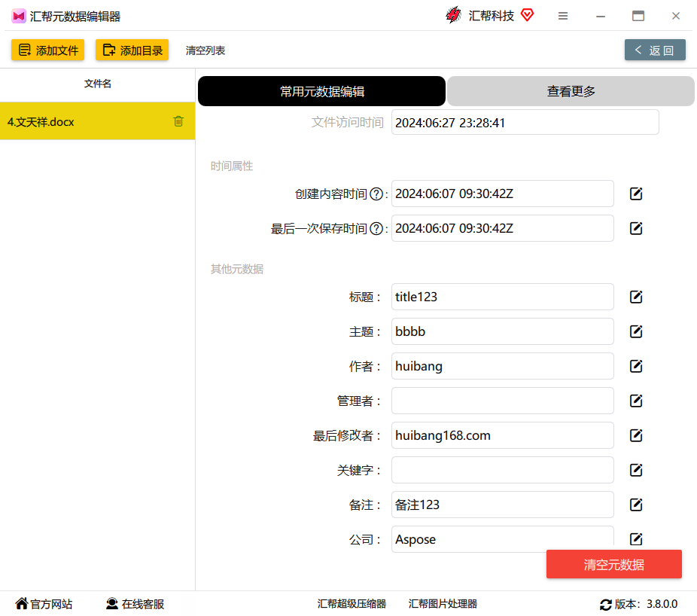Click the 返回 back button

(x=655, y=50)
